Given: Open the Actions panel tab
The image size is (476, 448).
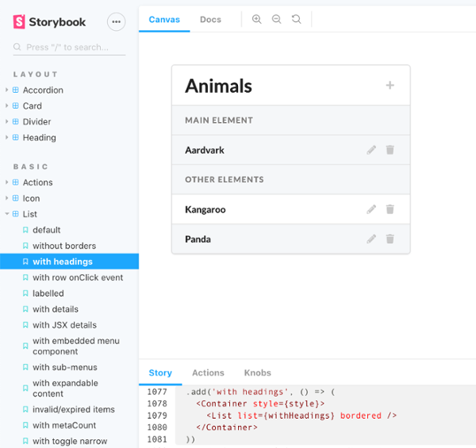Looking at the screenshot, I should coord(208,373).
